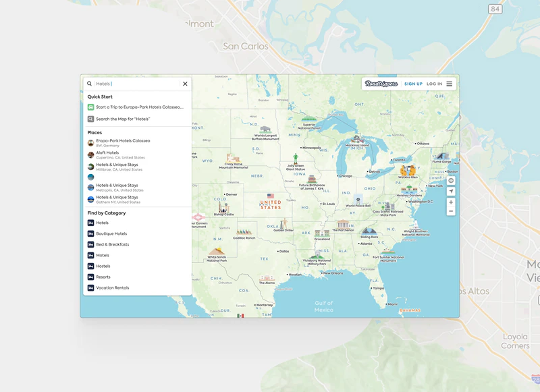This screenshot has height=392, width=540.
Task: Focus the search field containing 'Hotels'
Action: coord(137,84)
